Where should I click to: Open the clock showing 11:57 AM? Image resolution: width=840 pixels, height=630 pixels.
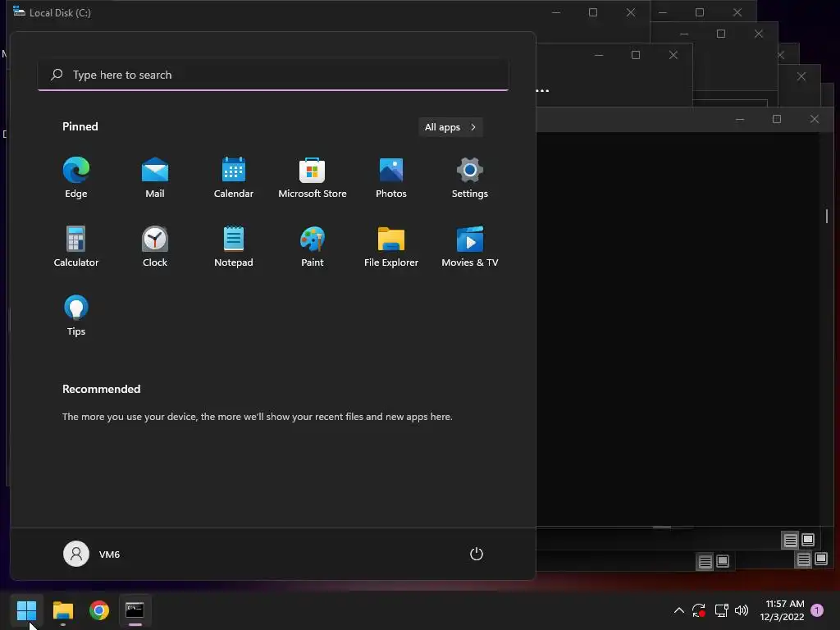[782, 610]
